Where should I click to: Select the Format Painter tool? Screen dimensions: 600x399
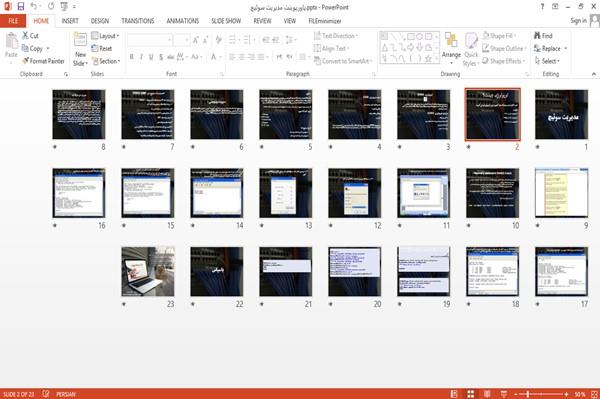(43, 61)
